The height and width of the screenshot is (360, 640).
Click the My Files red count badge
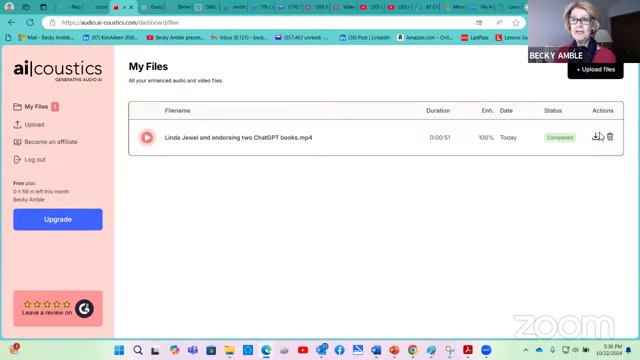click(55, 107)
